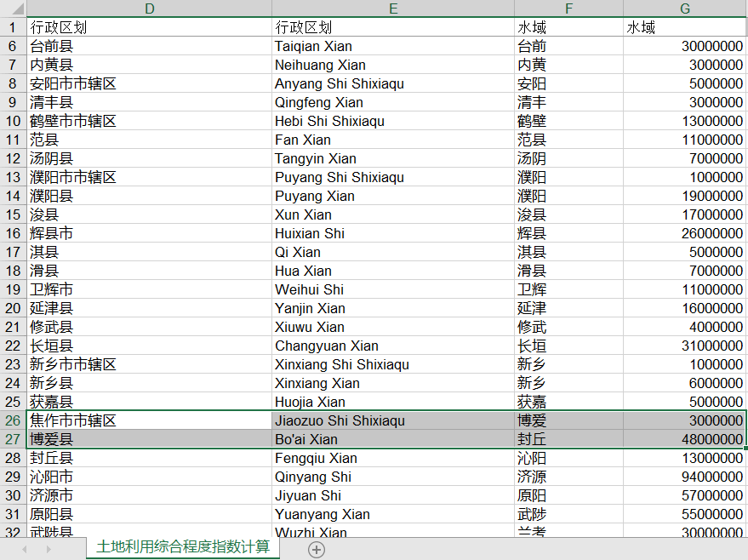Click the cell Jiyuan Shi
The height and width of the screenshot is (560, 748).
coord(393,495)
